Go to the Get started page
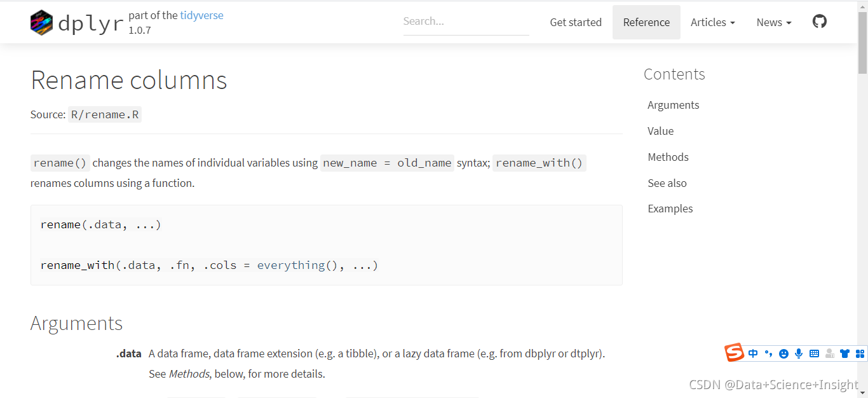The width and height of the screenshot is (868, 398). tap(576, 22)
